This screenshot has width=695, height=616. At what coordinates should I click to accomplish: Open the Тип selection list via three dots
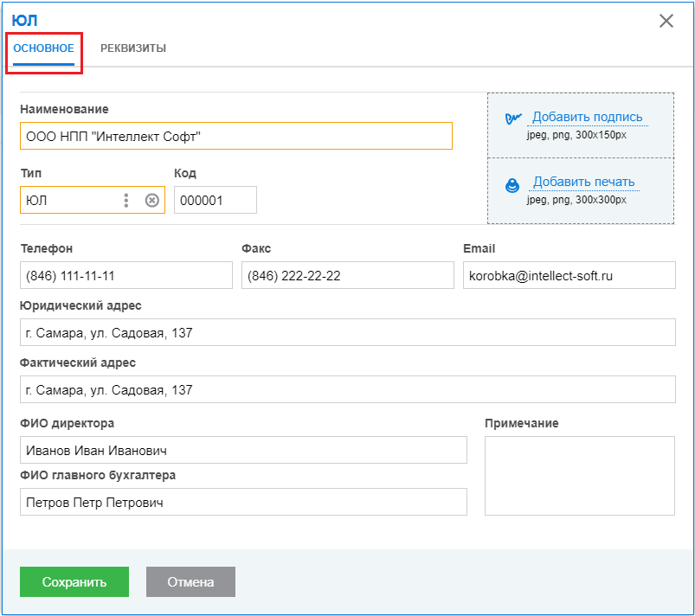tap(126, 201)
